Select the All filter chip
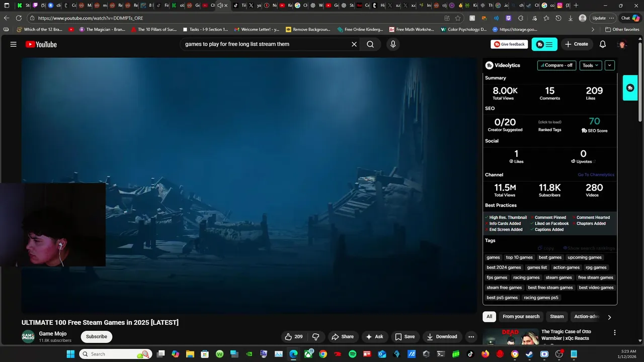Viewport: 644px width, 362px height. click(489, 317)
